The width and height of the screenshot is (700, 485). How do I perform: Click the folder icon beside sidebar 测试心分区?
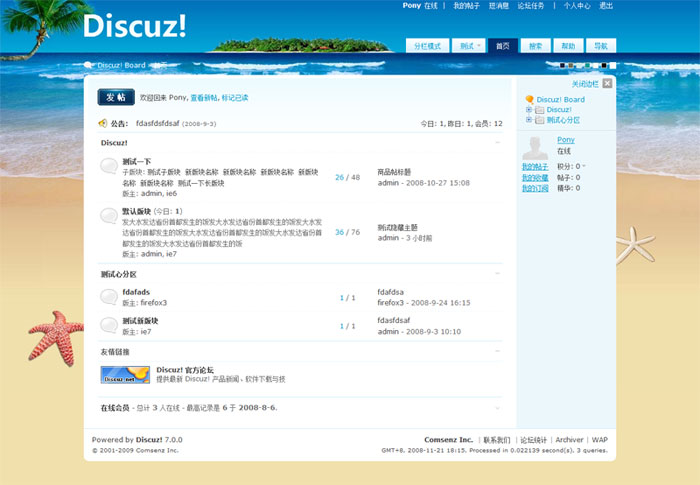(x=540, y=120)
